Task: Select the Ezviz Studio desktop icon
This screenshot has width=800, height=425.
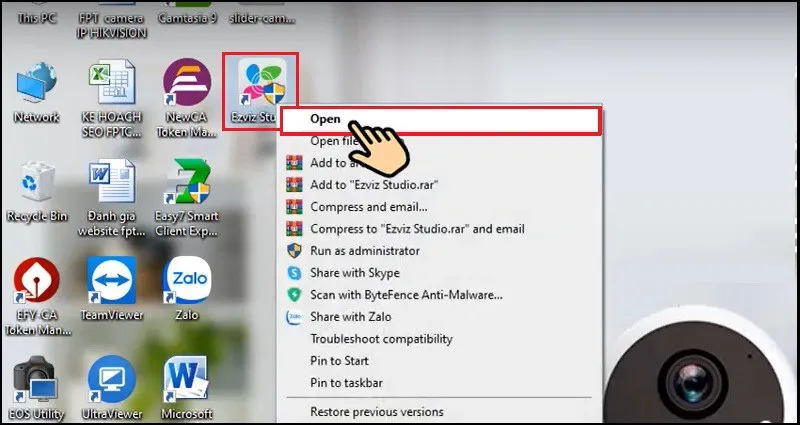Action: click(259, 82)
